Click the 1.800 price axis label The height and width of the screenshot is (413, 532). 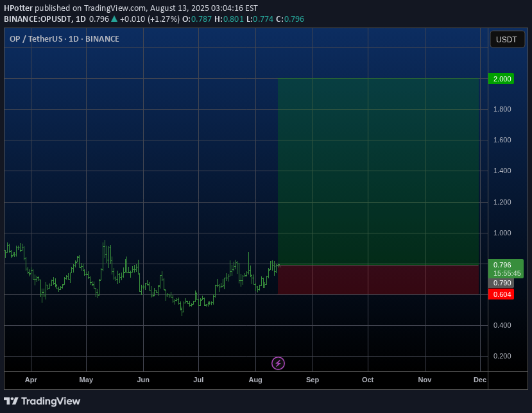click(x=502, y=109)
